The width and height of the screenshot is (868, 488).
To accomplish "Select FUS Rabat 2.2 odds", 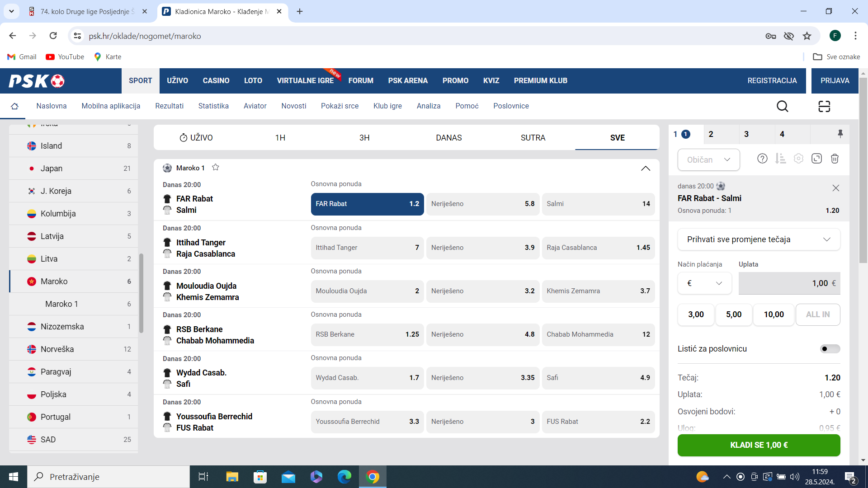I will [x=598, y=422].
